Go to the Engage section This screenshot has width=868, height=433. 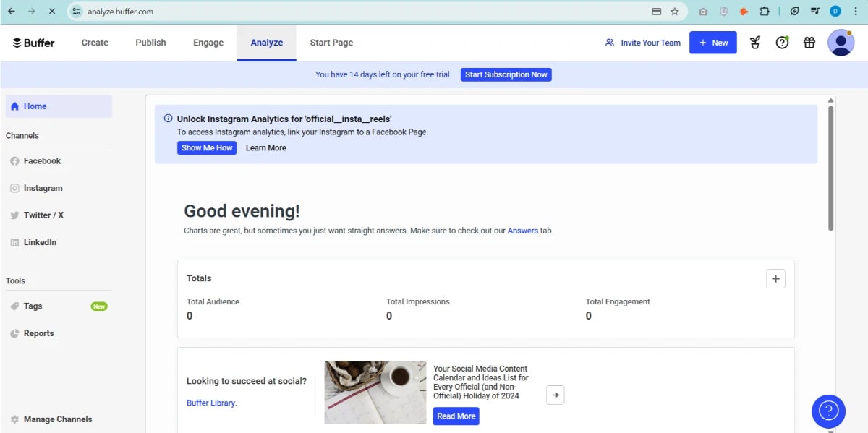(208, 43)
